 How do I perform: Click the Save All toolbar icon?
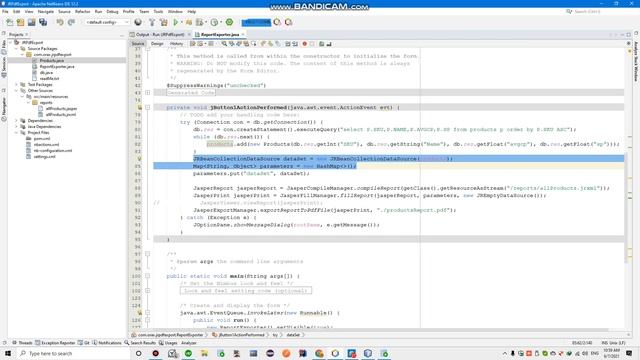coord(43,22)
